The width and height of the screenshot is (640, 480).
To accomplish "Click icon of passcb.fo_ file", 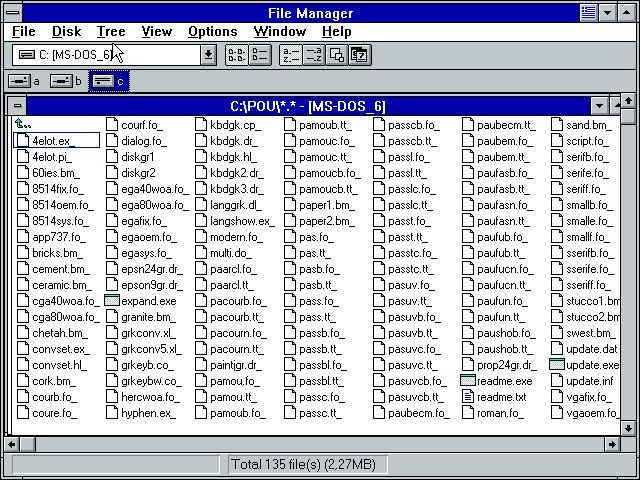I will (379, 125).
